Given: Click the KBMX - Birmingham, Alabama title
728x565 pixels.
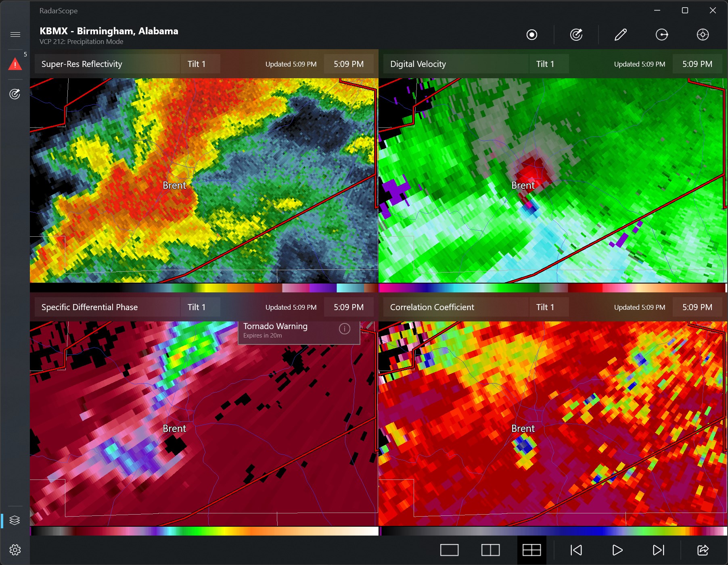Looking at the screenshot, I should click(108, 31).
